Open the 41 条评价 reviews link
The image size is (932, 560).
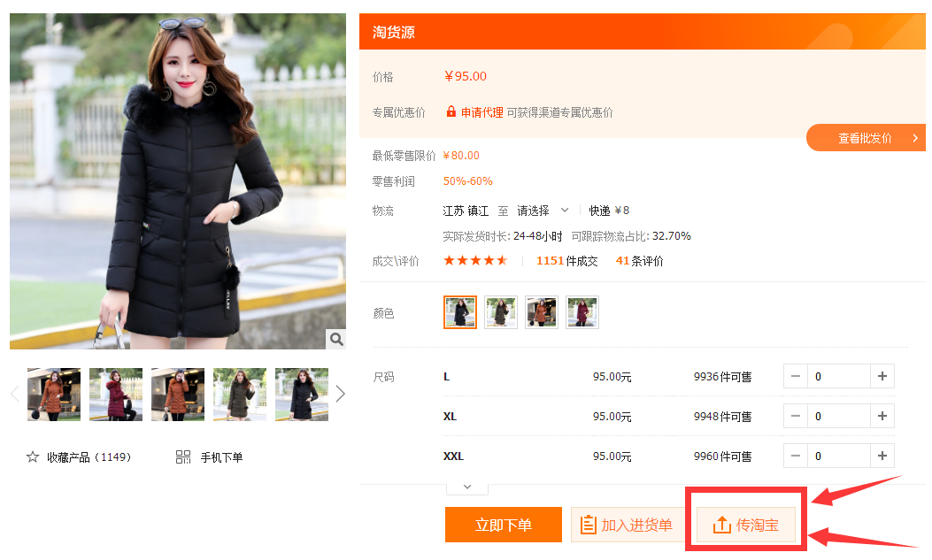pos(639,261)
